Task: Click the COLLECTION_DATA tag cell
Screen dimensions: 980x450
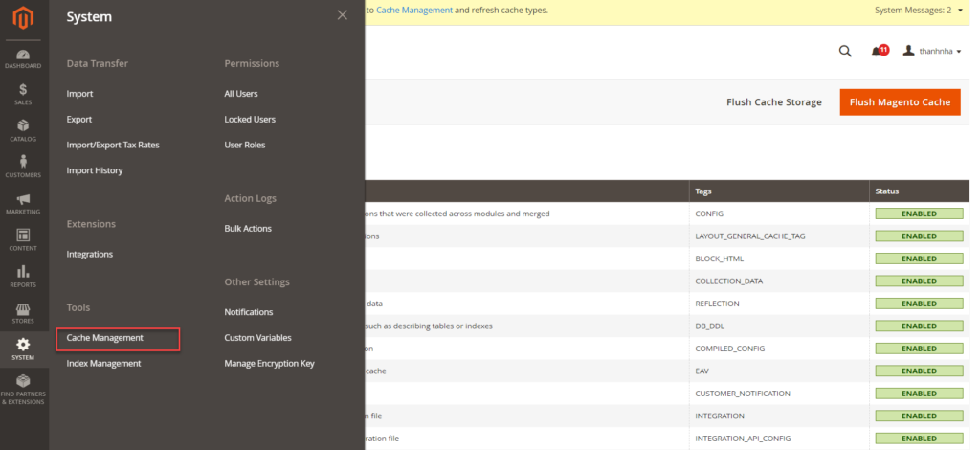Action: click(779, 281)
